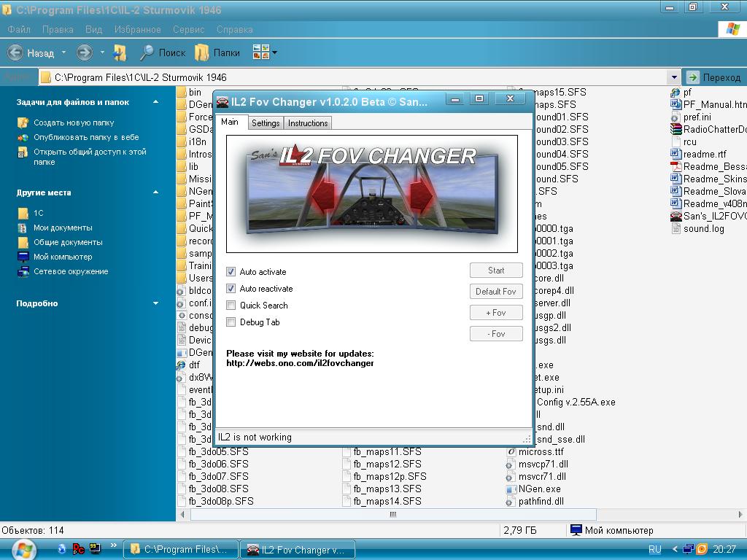Switch to the Settings tab
Viewport: 747px width, 560px height.
pos(266,122)
